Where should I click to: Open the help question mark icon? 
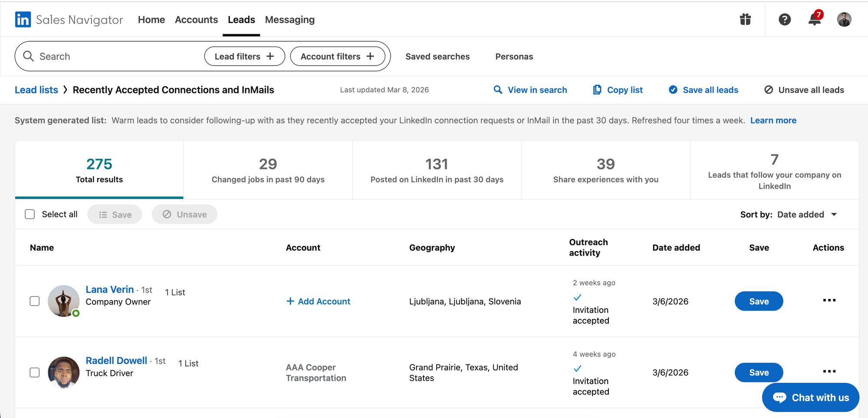[x=784, y=20]
